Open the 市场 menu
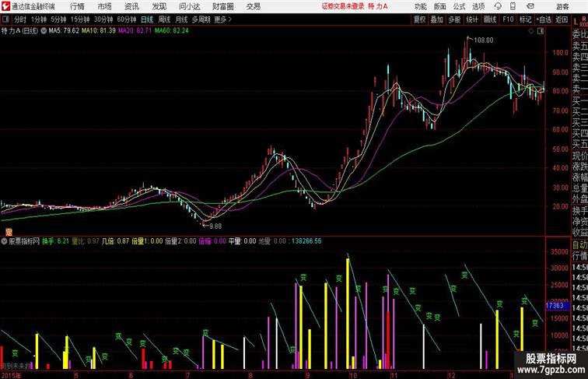 [x=104, y=6]
